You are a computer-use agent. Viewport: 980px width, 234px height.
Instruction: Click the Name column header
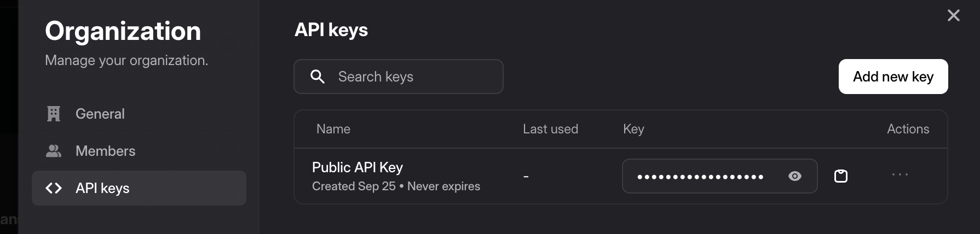[333, 129]
